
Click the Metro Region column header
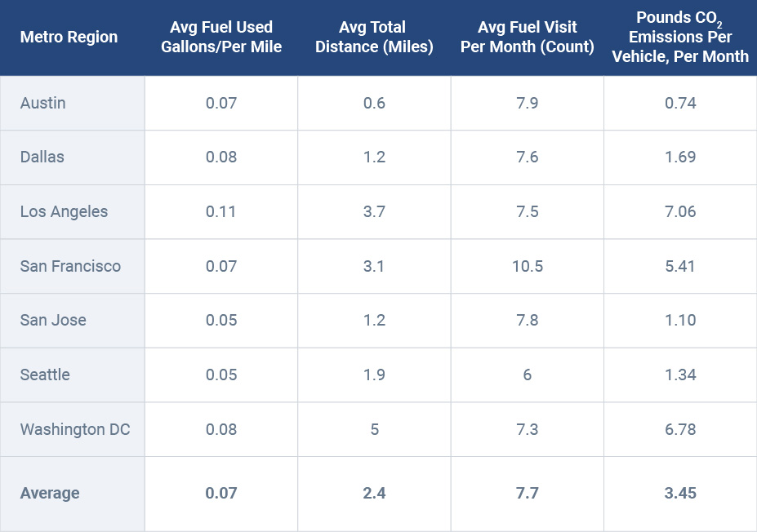click(69, 38)
